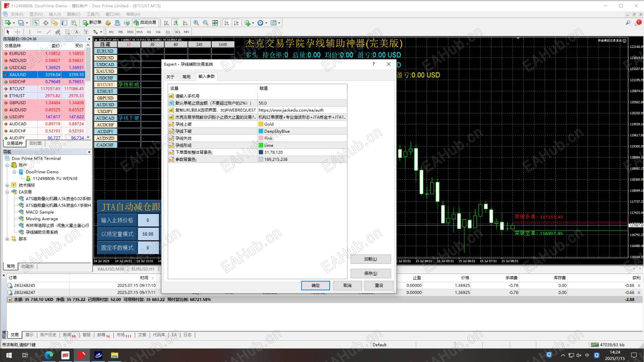Open the indicators list dropdown arrow

click(253, 23)
